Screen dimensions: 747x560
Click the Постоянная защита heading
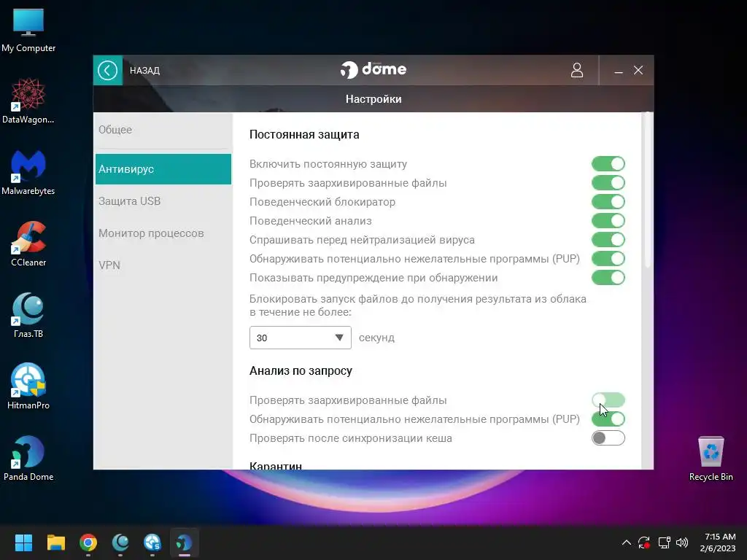click(x=304, y=135)
